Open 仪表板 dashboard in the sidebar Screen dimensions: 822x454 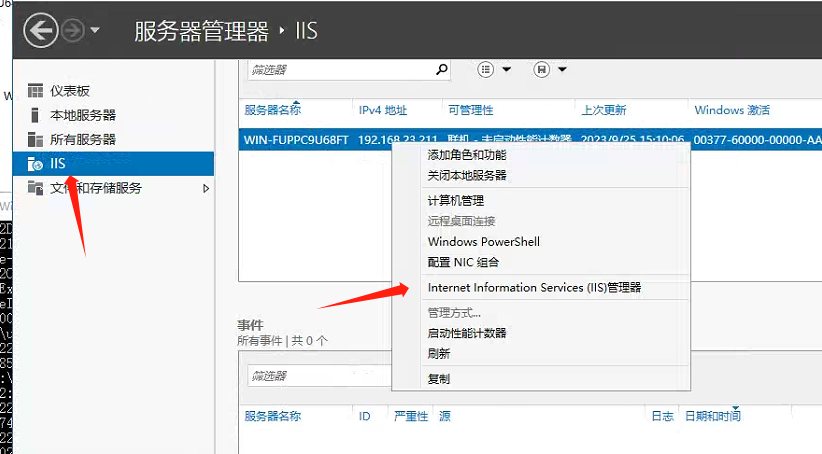click(x=70, y=91)
